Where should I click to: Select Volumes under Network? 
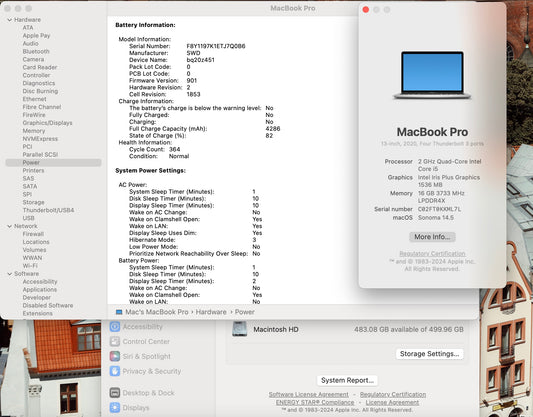(34, 250)
